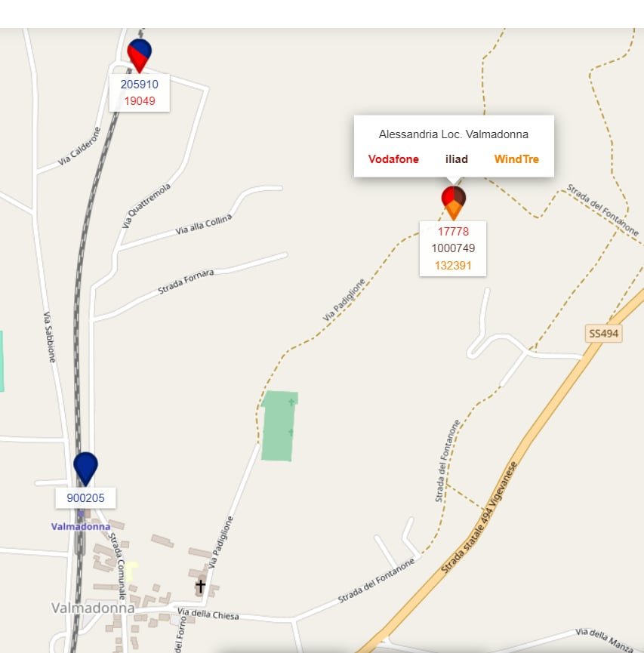
Task: Click the red 17778 cell ID
Action: 453,232
